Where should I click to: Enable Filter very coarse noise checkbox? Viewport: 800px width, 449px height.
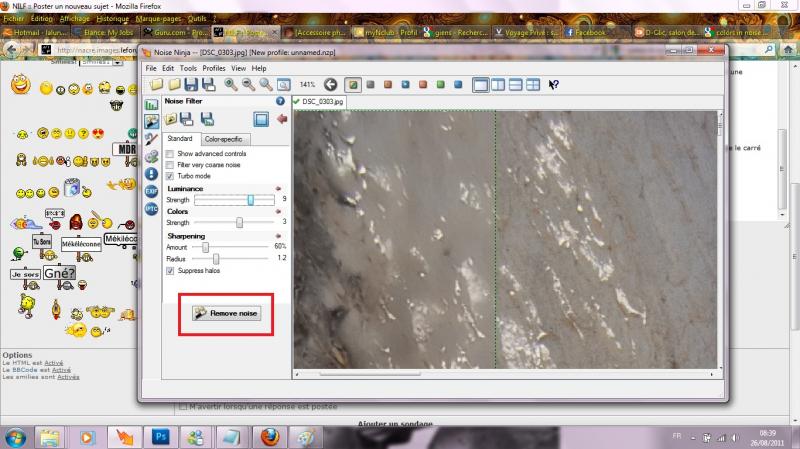point(170,165)
